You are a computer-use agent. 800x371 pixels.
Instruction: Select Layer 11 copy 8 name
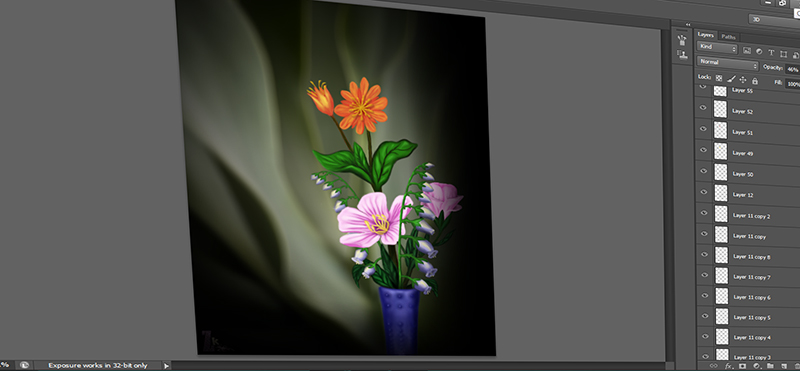click(x=752, y=257)
